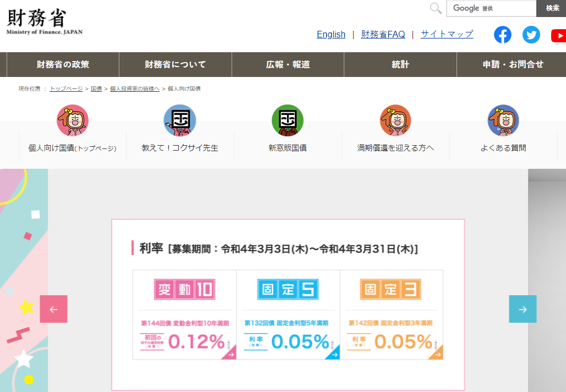This screenshot has width=566, height=392.
Task: Click the 個人向け国債(トップページ) label
Action: click(x=73, y=148)
